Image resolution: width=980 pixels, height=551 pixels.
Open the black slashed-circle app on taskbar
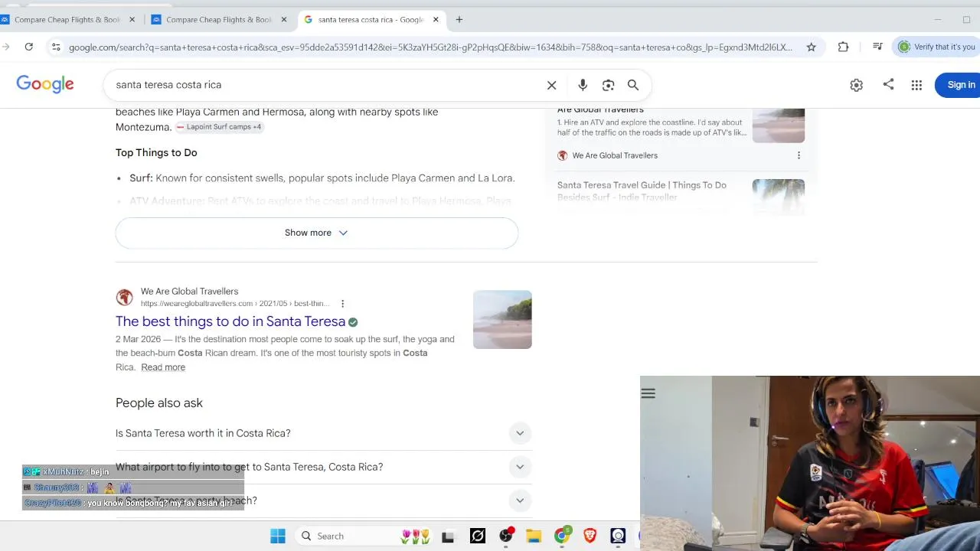tap(478, 536)
